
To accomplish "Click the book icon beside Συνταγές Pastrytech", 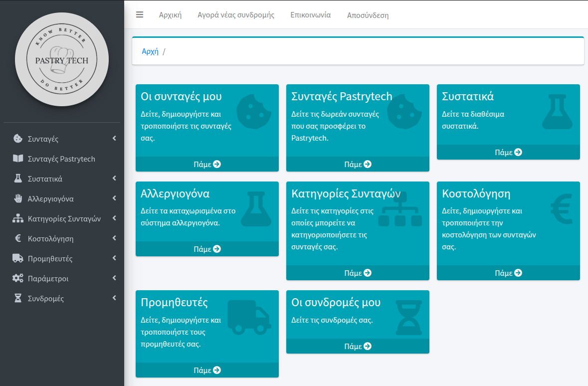I will (17, 158).
